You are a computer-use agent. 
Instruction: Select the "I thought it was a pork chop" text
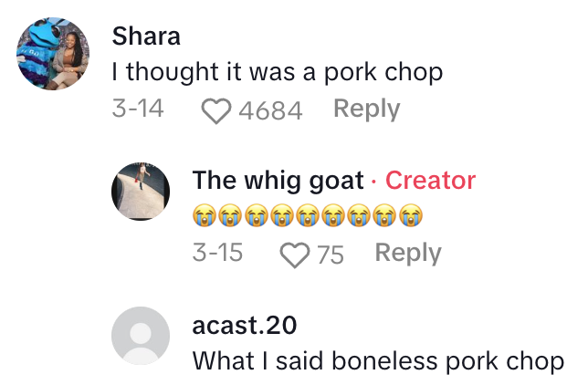point(278,72)
